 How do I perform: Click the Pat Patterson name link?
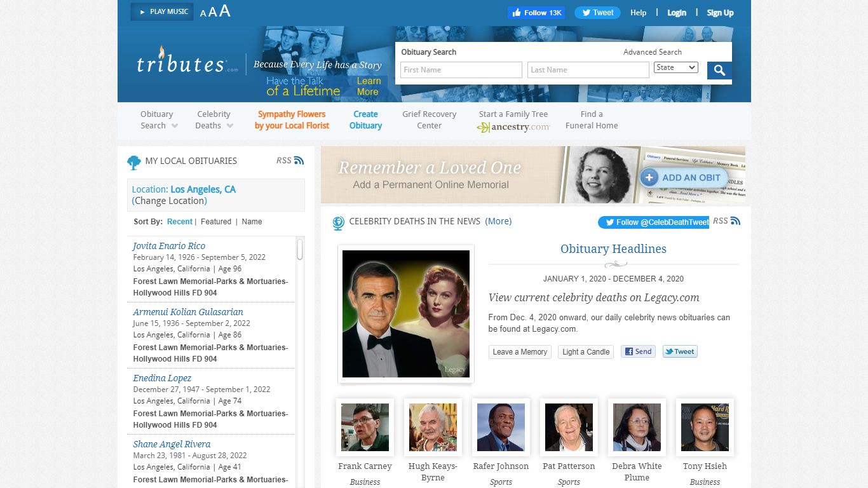(569, 466)
